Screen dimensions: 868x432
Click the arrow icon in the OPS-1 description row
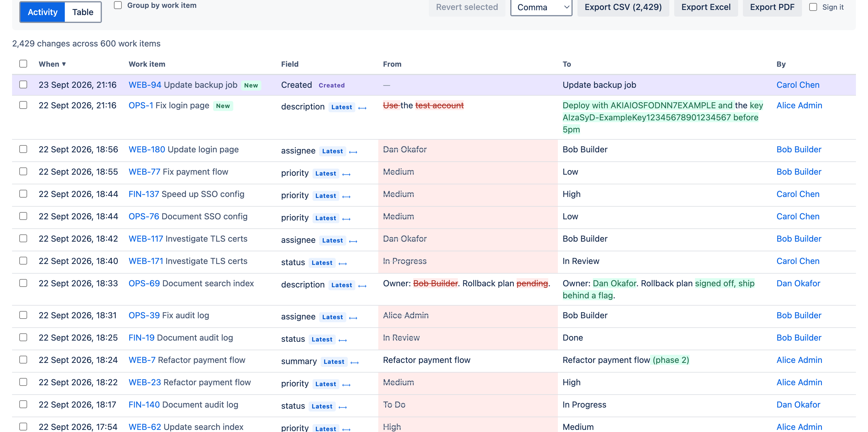pos(362,108)
